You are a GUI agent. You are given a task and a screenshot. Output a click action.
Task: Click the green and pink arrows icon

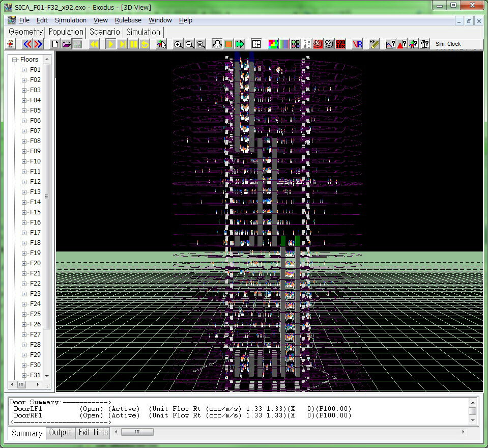(295, 44)
